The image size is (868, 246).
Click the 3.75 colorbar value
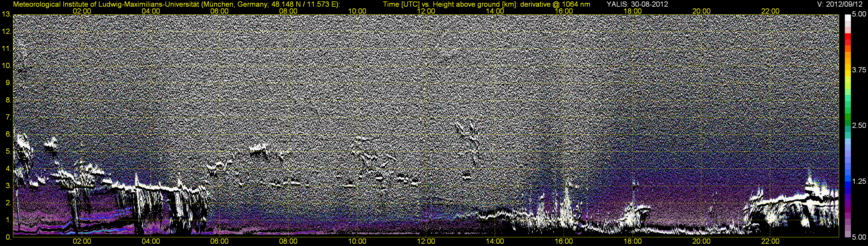pyautogui.click(x=859, y=70)
